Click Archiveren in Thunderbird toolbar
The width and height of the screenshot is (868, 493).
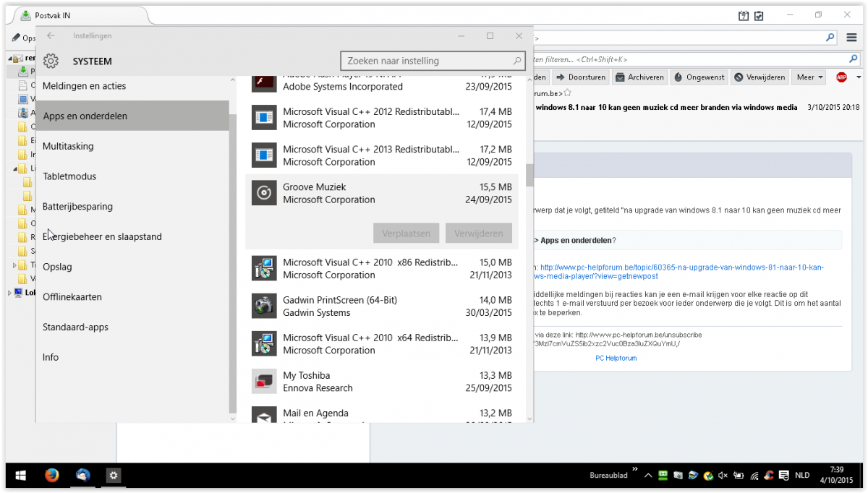pos(639,77)
